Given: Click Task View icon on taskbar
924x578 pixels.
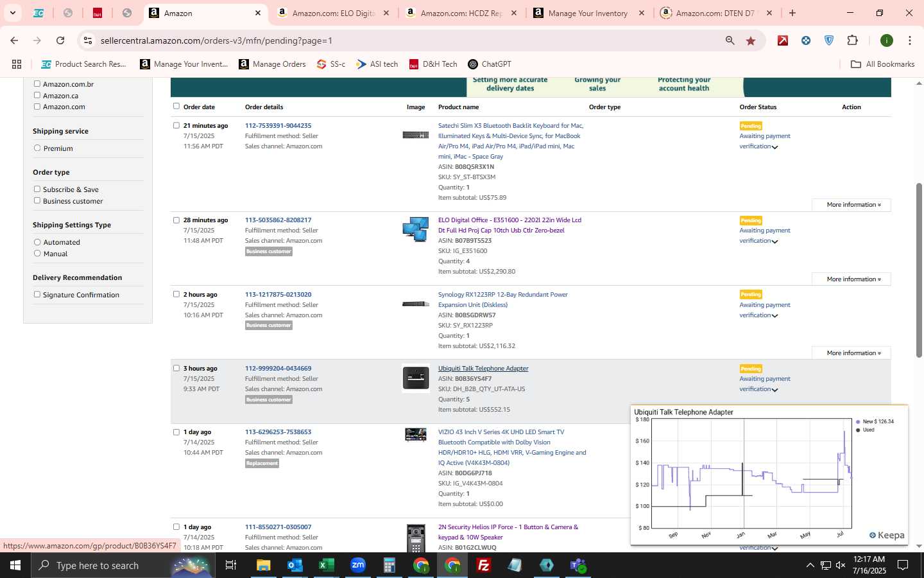Looking at the screenshot, I should click(231, 565).
